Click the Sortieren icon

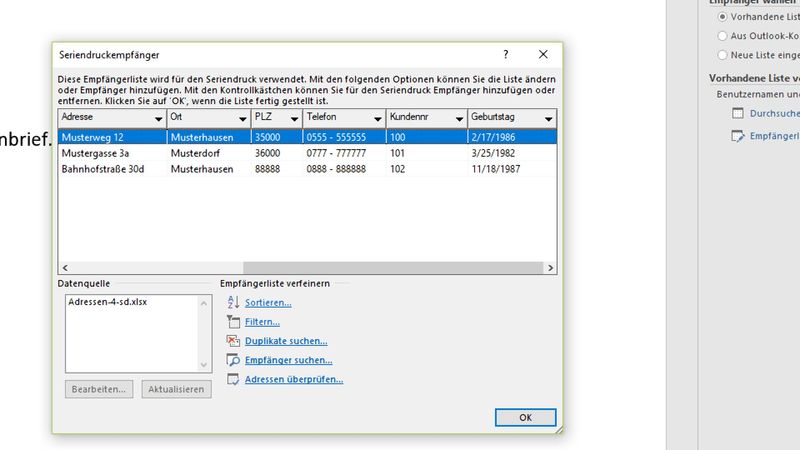coord(234,303)
